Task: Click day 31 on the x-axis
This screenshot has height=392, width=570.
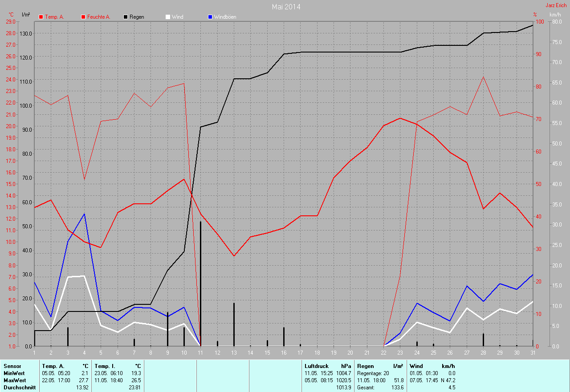Action: point(533,352)
